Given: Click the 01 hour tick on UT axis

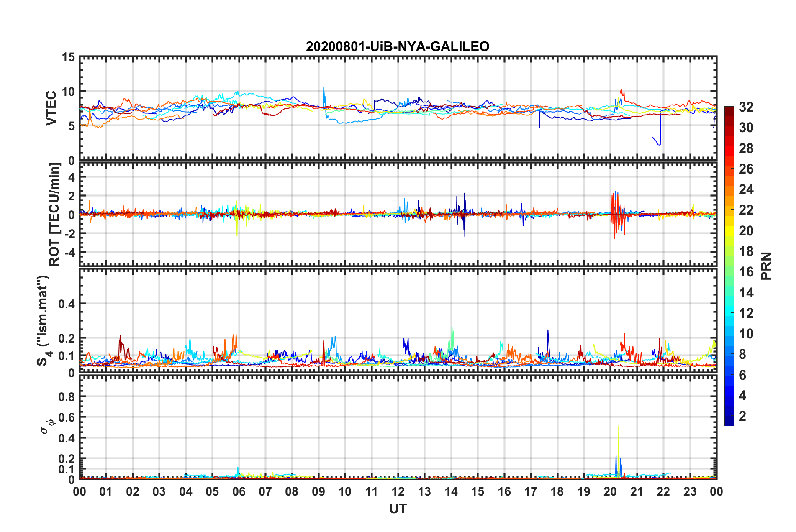Looking at the screenshot, I should click(106, 491).
